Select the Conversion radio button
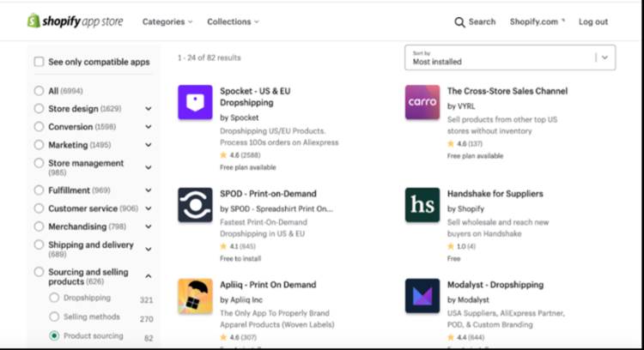644x350 pixels. click(39, 127)
